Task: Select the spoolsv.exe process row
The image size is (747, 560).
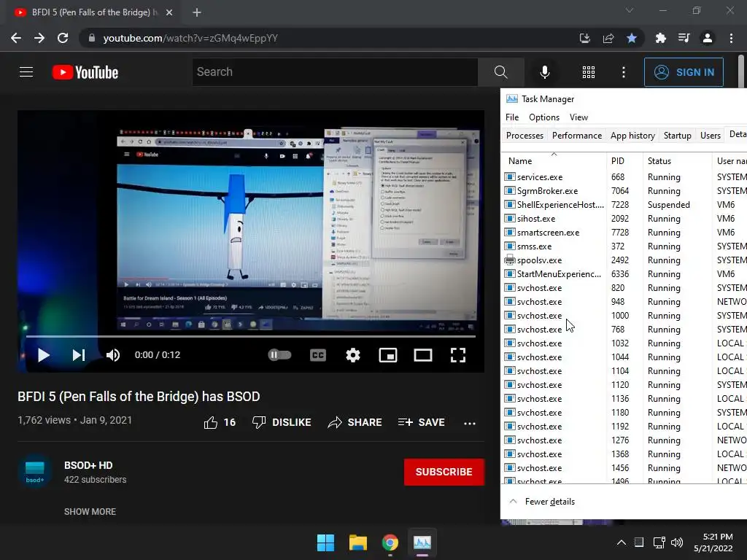Action: click(x=624, y=260)
